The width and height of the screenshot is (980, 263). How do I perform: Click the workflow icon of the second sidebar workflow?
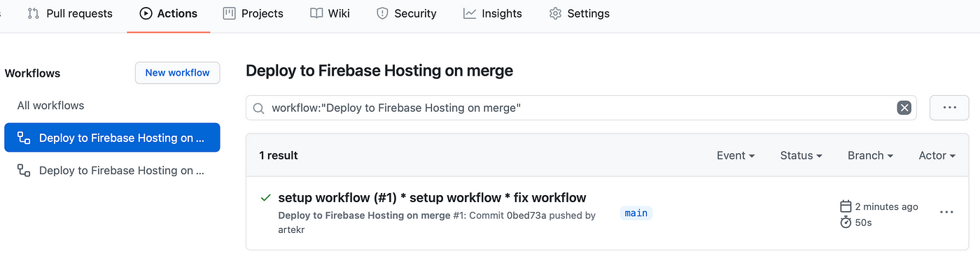[x=24, y=170]
